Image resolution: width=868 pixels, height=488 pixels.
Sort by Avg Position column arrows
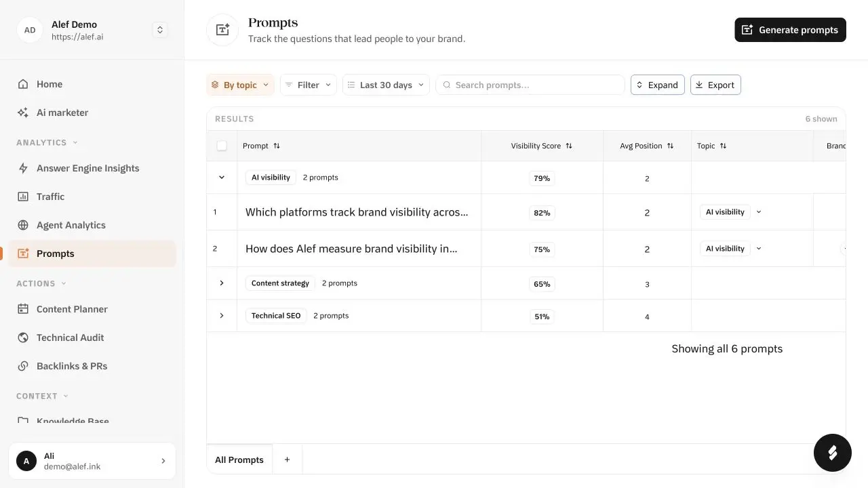[x=670, y=146]
